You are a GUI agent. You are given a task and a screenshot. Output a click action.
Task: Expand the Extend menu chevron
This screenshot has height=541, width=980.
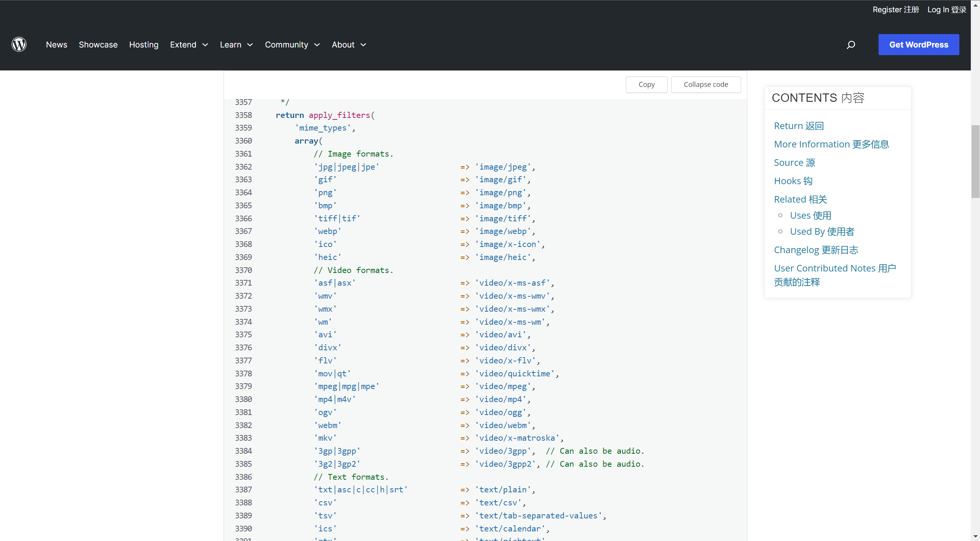coord(205,45)
